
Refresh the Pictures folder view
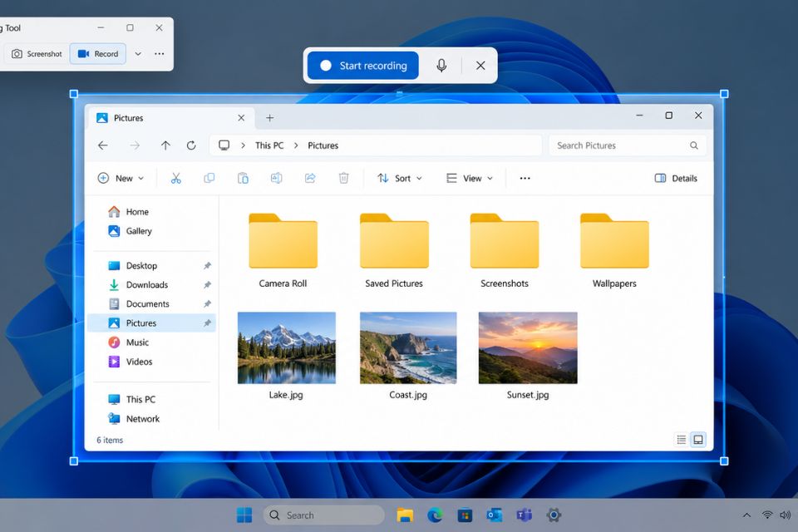click(191, 145)
